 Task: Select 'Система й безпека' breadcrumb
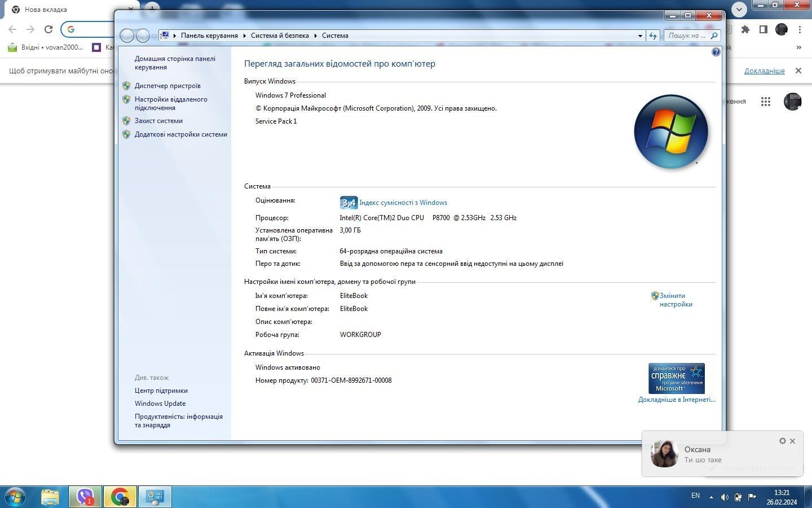[x=280, y=36]
